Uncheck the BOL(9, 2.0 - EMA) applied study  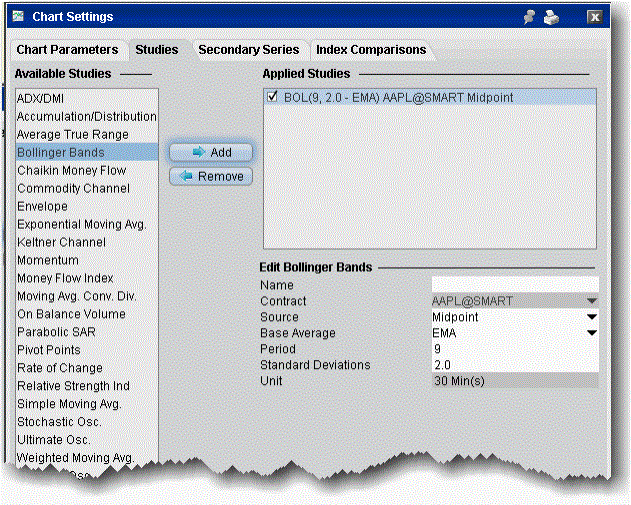pyautogui.click(x=273, y=97)
